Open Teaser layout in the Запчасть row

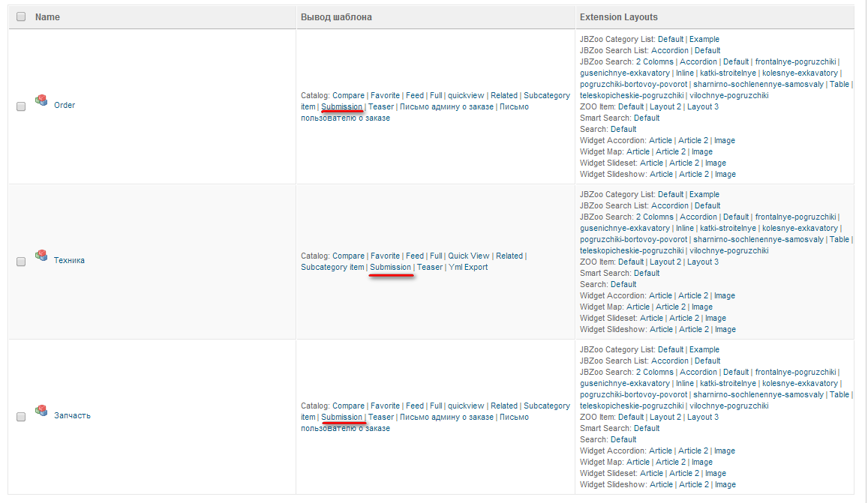[x=381, y=418]
